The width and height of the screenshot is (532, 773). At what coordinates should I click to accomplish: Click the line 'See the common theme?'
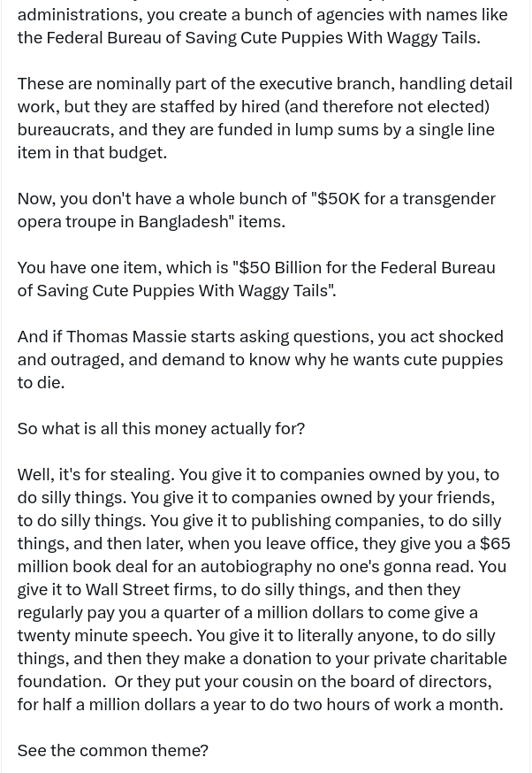[112, 750]
